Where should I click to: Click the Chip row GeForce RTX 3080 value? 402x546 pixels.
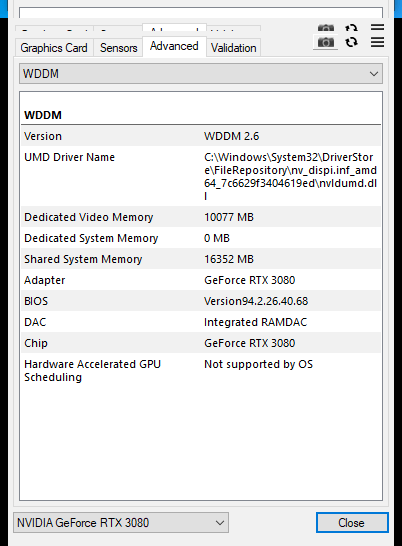(249, 343)
